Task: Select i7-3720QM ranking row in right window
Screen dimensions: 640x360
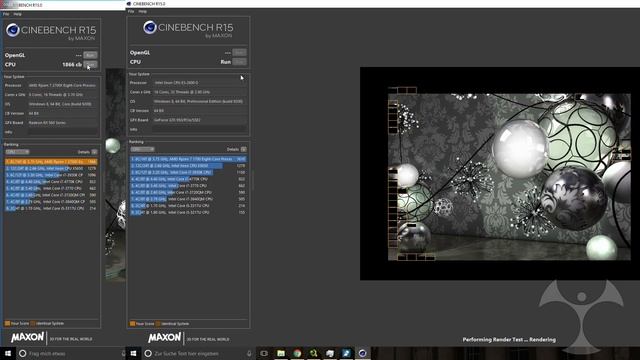Action: tap(188, 192)
